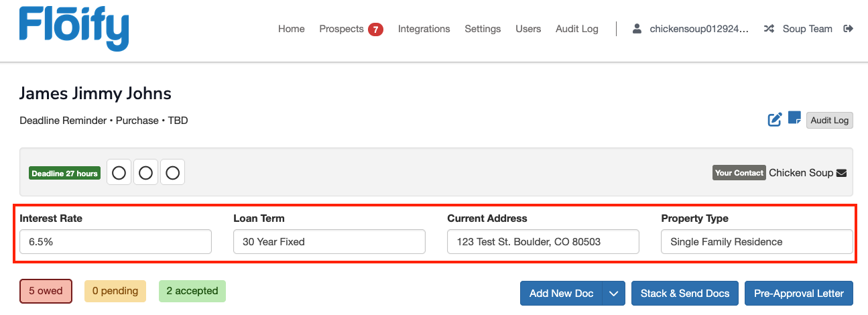Click the Interest Rate input field

pos(115,242)
